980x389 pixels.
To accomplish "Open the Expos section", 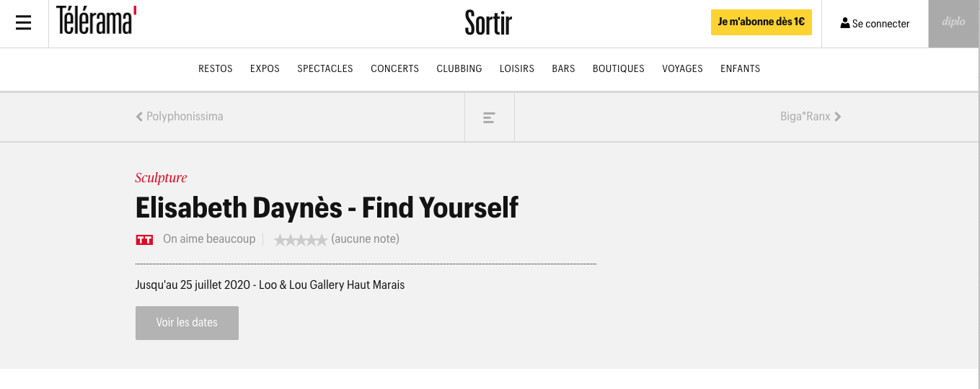I will click(265, 69).
